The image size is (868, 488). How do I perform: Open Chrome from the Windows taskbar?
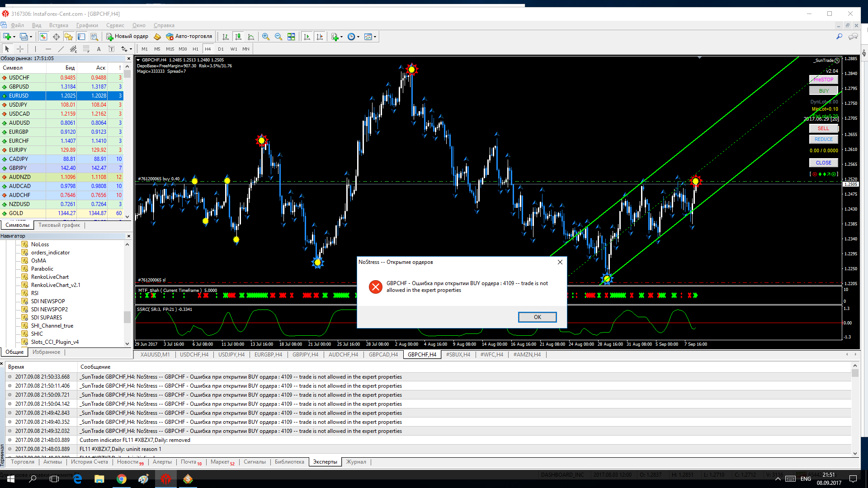[x=121, y=479]
